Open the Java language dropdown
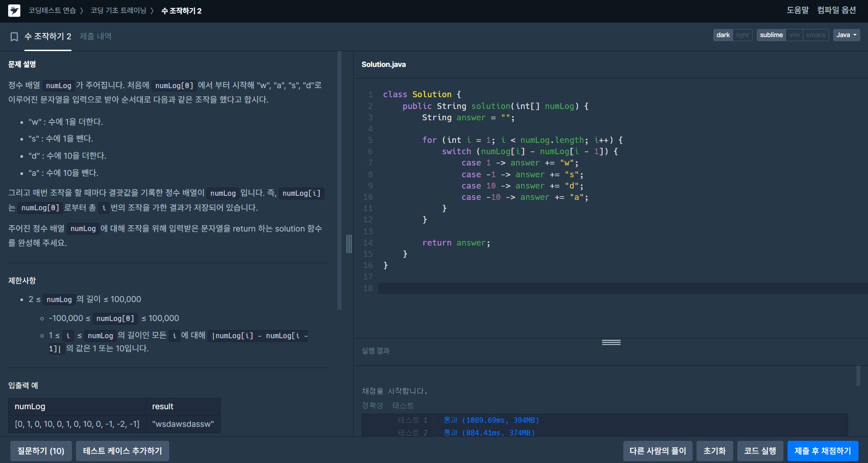 (x=846, y=35)
